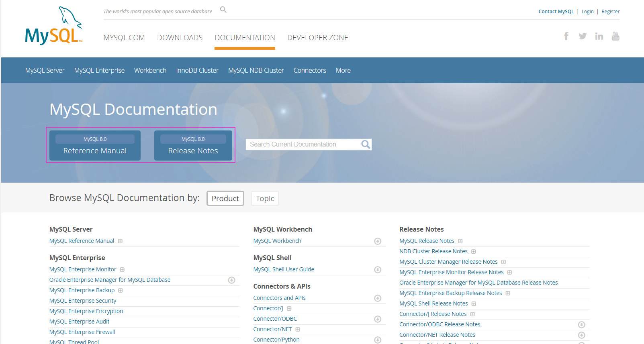Open MySQL Enterprise submenu item
The image size is (644, 344).
click(x=99, y=70)
